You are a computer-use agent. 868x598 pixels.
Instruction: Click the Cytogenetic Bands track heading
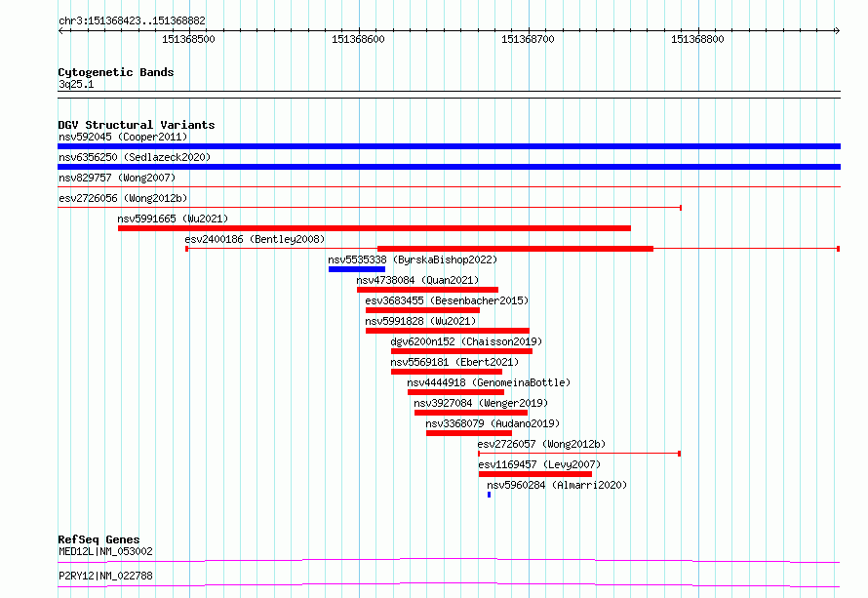[x=116, y=72]
